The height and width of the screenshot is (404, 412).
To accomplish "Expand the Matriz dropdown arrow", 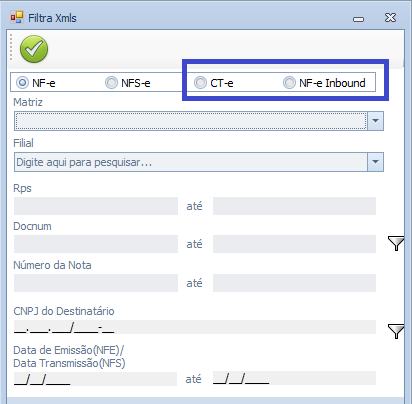I will [x=376, y=121].
